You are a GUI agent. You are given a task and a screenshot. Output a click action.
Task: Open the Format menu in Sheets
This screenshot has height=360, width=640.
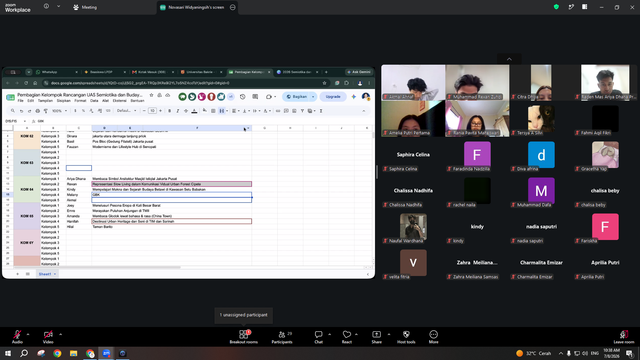coord(80,101)
